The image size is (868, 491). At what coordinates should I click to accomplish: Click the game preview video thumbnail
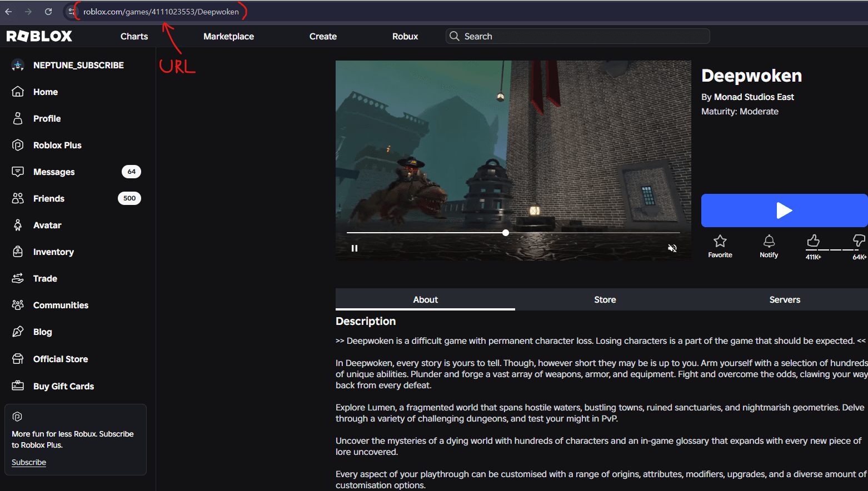[513, 161]
